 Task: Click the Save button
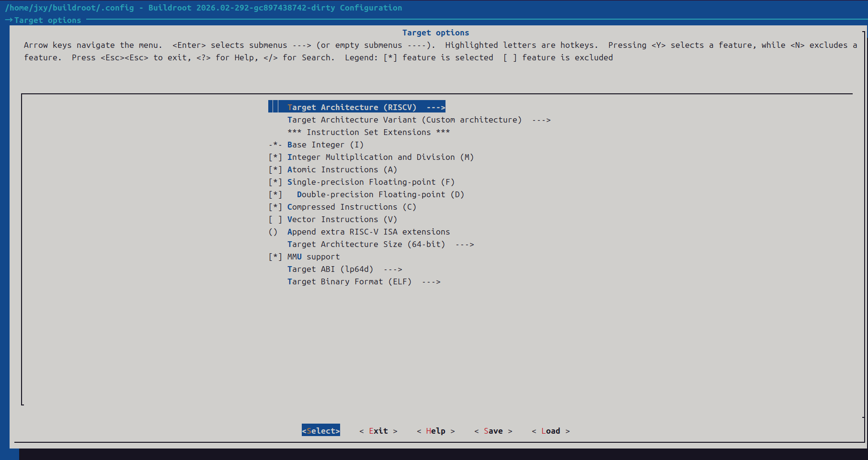pos(493,431)
